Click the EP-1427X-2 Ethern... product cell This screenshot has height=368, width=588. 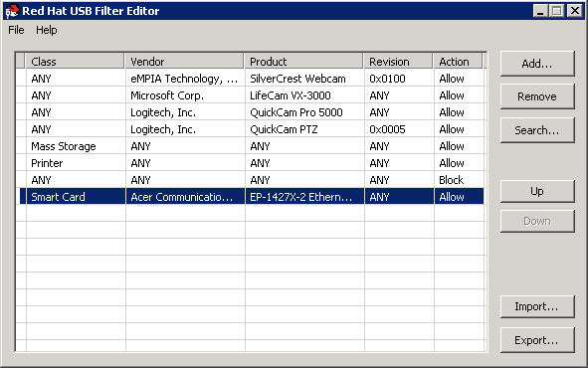tap(304, 197)
